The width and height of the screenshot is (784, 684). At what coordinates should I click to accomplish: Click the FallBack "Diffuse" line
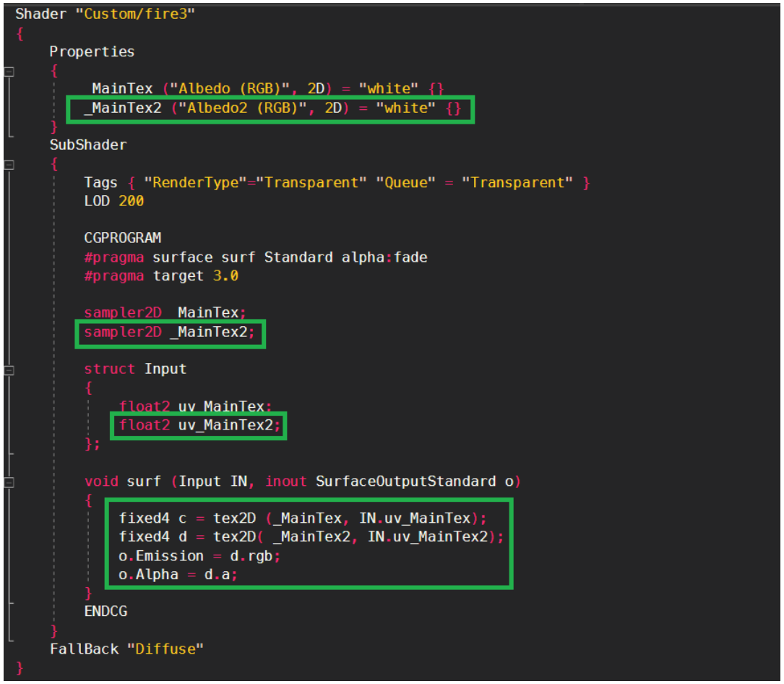click(x=126, y=649)
